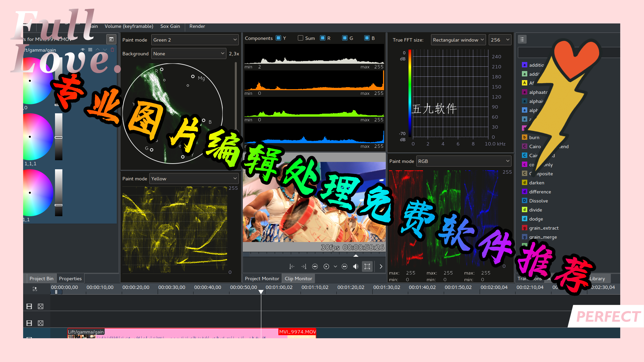
Task: Enable the Sum component checkbox
Action: (301, 38)
